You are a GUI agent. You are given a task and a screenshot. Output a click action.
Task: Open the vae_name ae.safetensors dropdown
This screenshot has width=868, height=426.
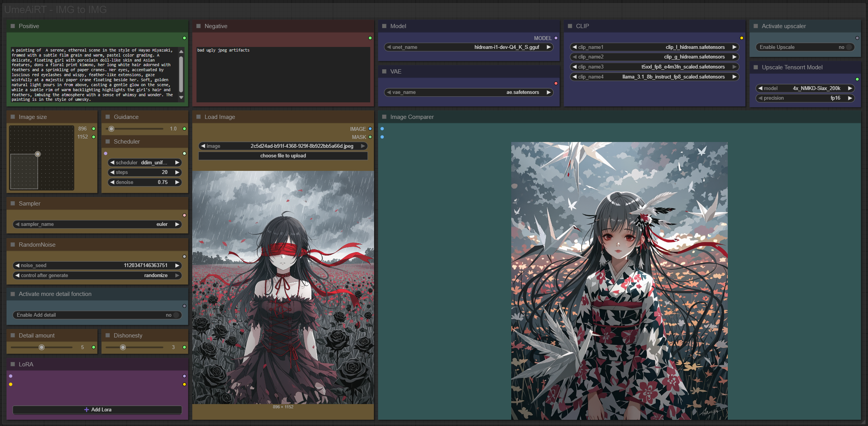(x=468, y=92)
